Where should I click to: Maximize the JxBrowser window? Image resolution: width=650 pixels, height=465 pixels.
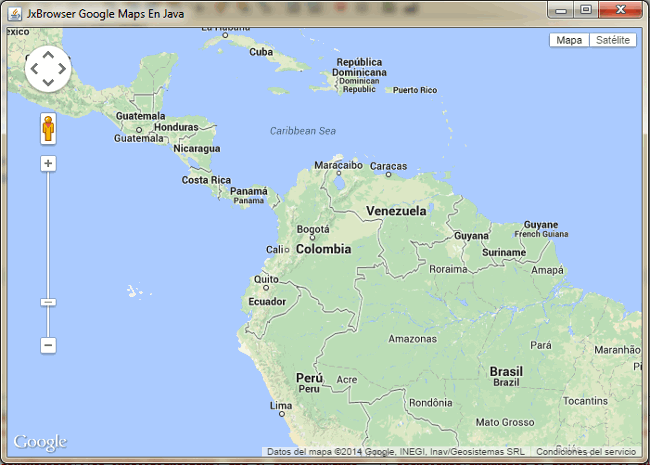[x=586, y=10]
